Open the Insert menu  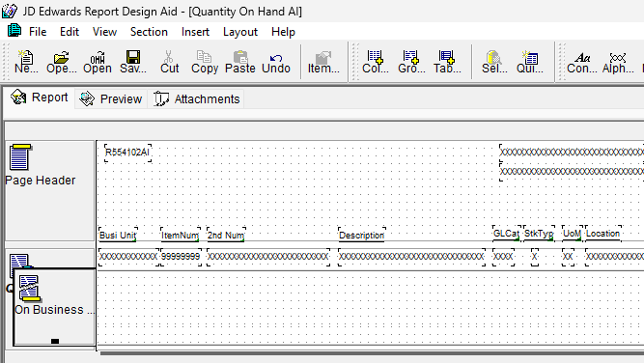[x=195, y=32]
